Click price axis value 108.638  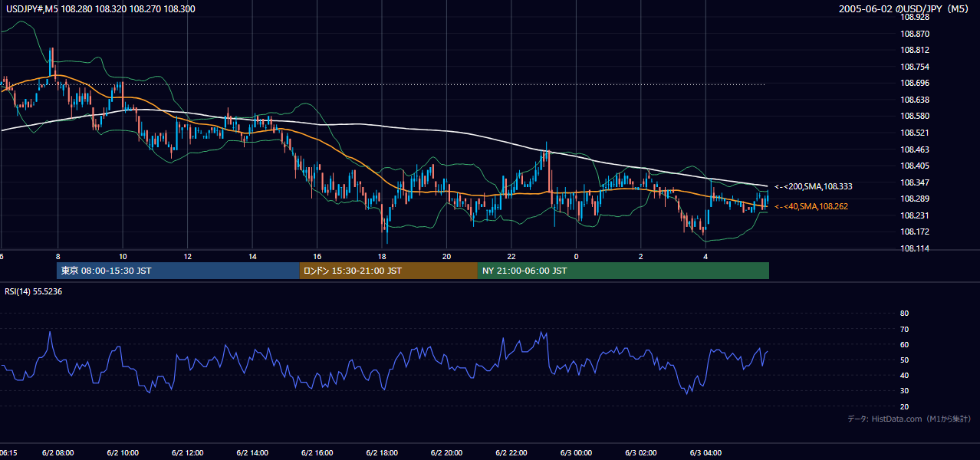pos(915,100)
